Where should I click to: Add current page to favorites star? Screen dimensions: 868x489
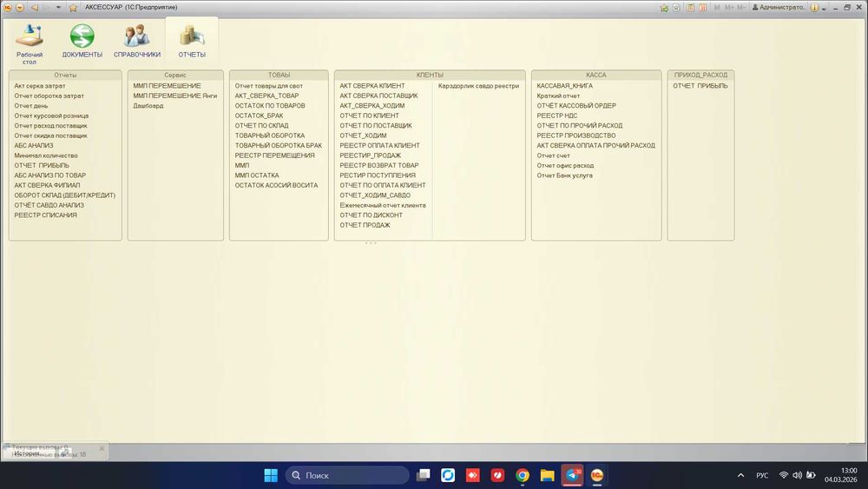(x=73, y=8)
